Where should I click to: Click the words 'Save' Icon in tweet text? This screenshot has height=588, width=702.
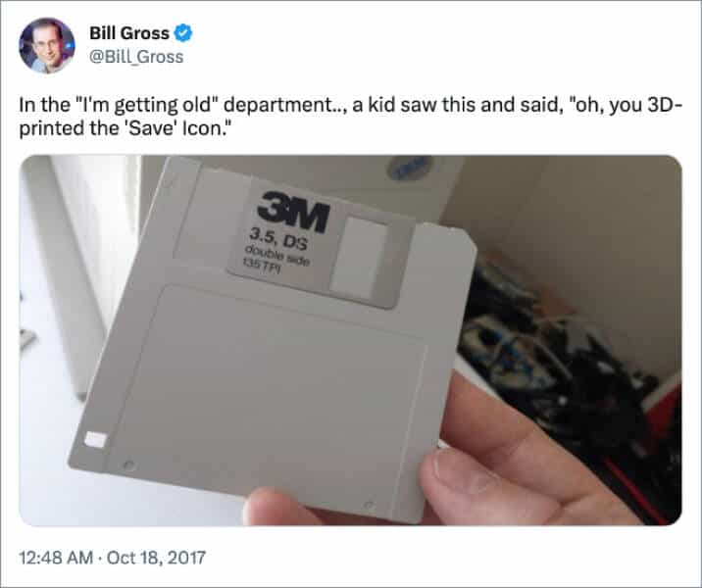tap(178, 129)
